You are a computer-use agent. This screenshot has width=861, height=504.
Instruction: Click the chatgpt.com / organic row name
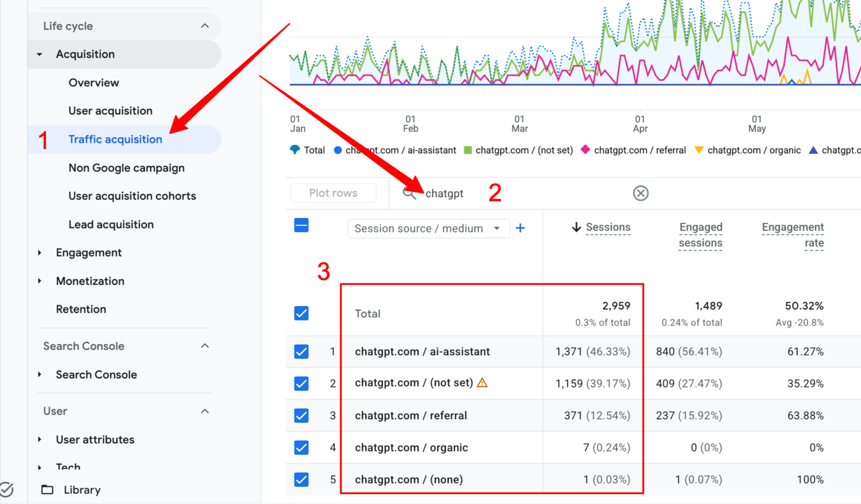click(x=411, y=448)
